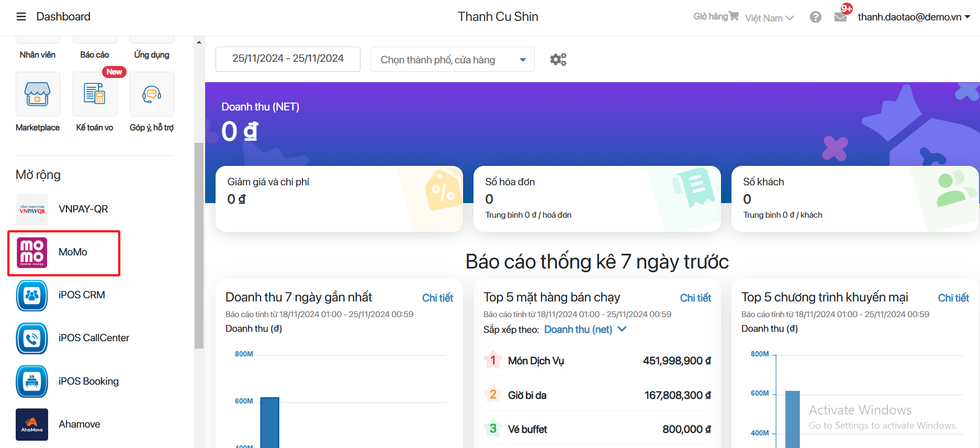Viewport: 980px width, 448px height.
Task: Open the help question mark icon
Action: point(815,17)
